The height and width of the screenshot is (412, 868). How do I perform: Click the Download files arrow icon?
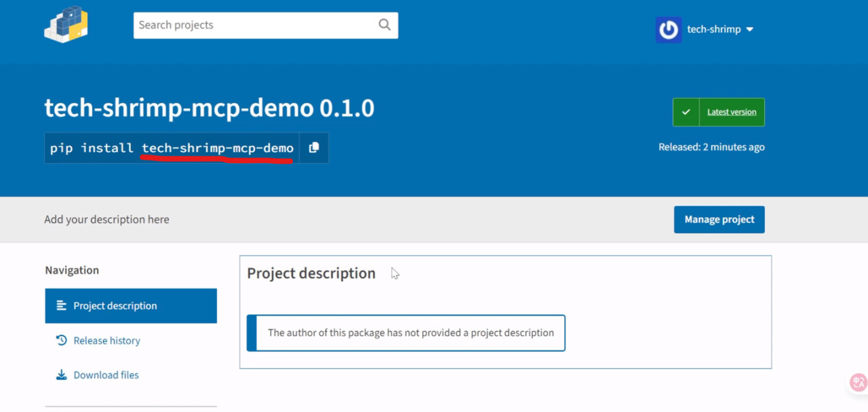(61, 375)
